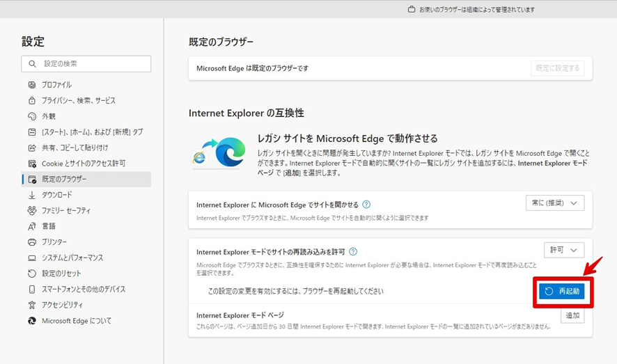
Task: Open the 許可 dropdown for IE mode reload
Action: point(564,250)
